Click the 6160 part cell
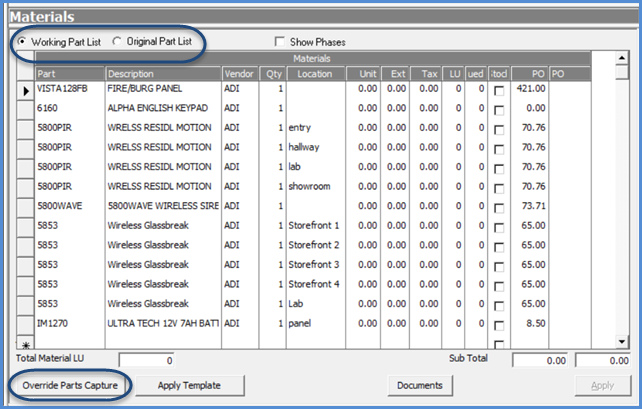Screen dimensions: 642x409 pyautogui.click(x=70, y=108)
